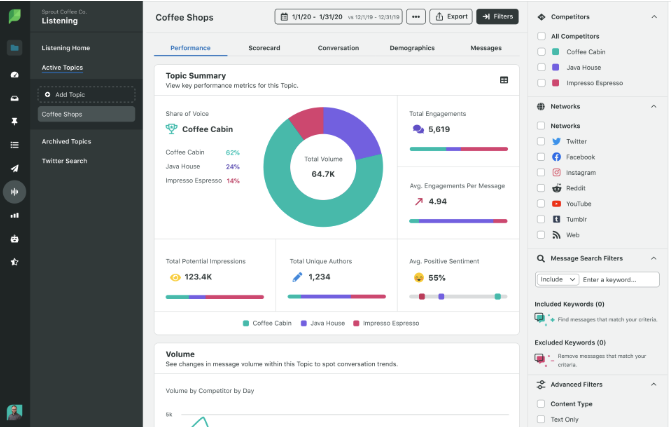Click the Export button
Screen dimensions: 671x427
(x=451, y=17)
